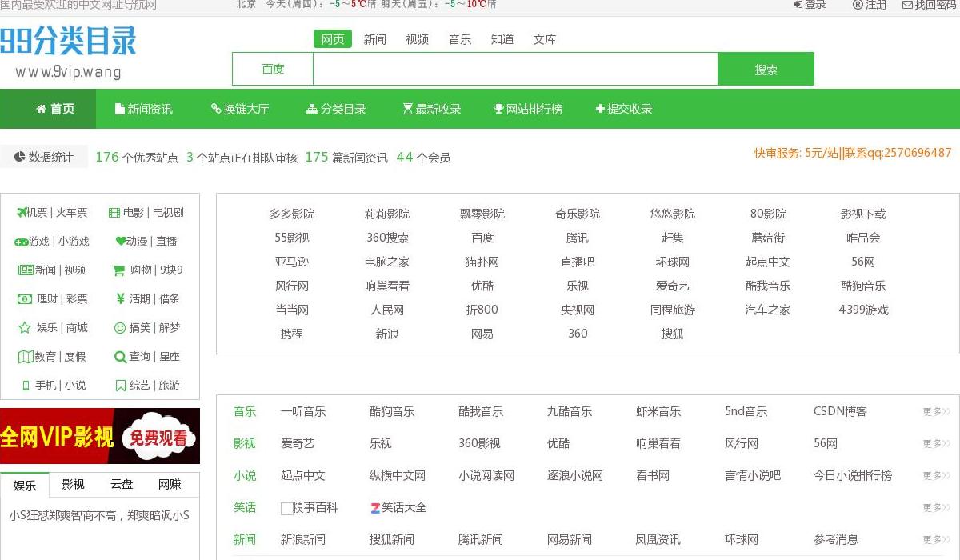Click the magnifier icon beside 查询

click(x=120, y=357)
